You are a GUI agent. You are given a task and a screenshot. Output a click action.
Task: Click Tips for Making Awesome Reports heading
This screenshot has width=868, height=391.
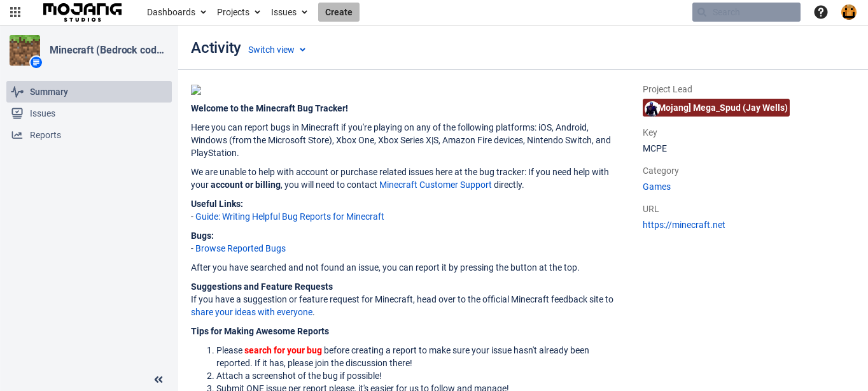click(260, 331)
